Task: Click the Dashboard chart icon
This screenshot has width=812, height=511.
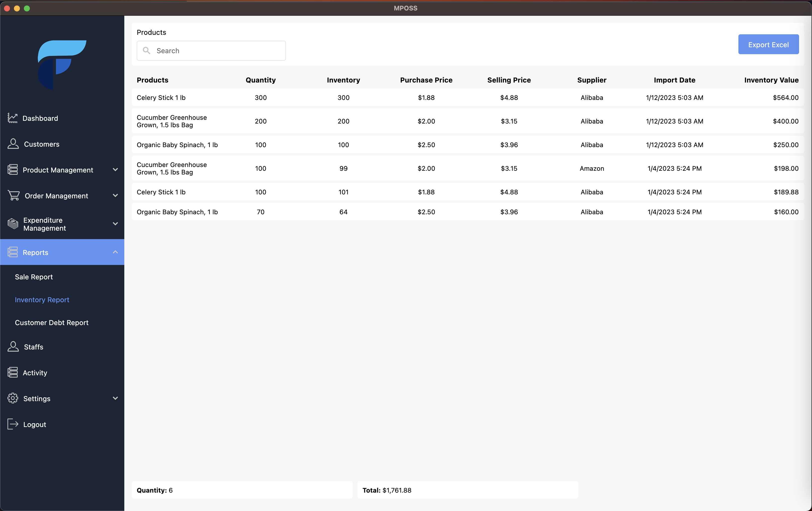Action: pos(12,118)
